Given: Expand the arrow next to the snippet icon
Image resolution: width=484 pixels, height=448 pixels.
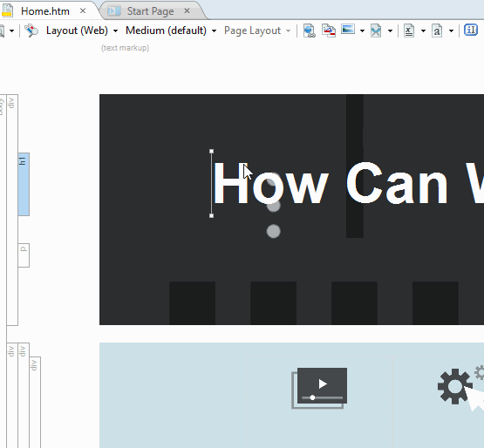Looking at the screenshot, I should [390, 31].
